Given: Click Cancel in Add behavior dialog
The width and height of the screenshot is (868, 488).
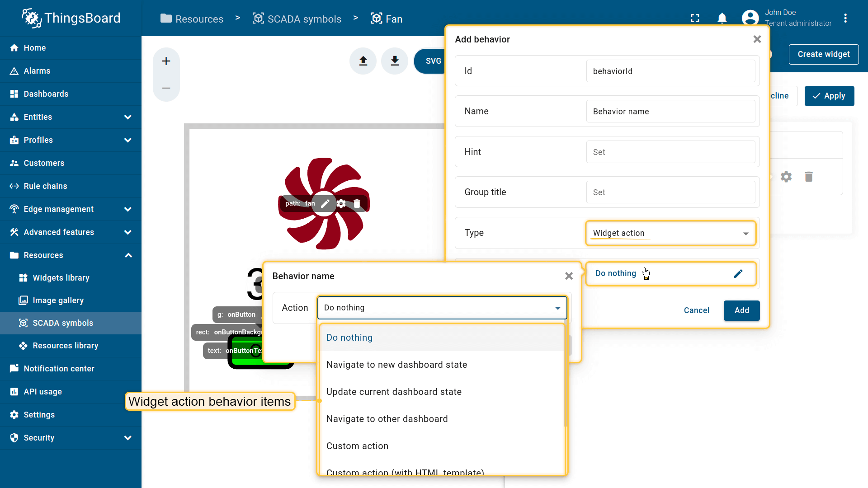Looking at the screenshot, I should coord(696,310).
